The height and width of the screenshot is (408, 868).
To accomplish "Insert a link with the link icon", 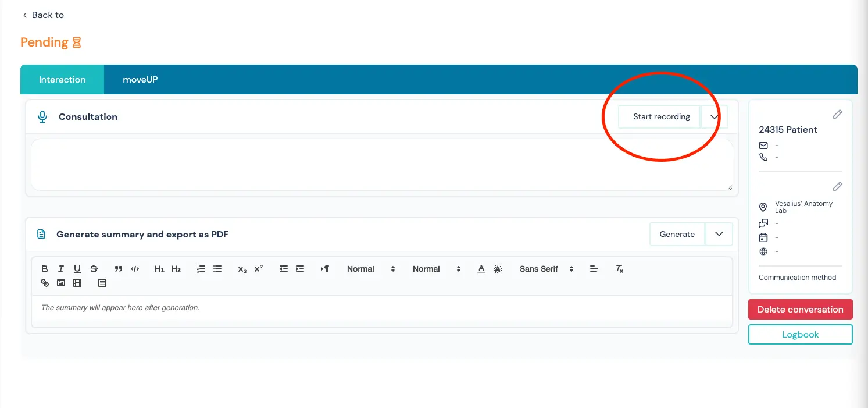I will coord(45,283).
